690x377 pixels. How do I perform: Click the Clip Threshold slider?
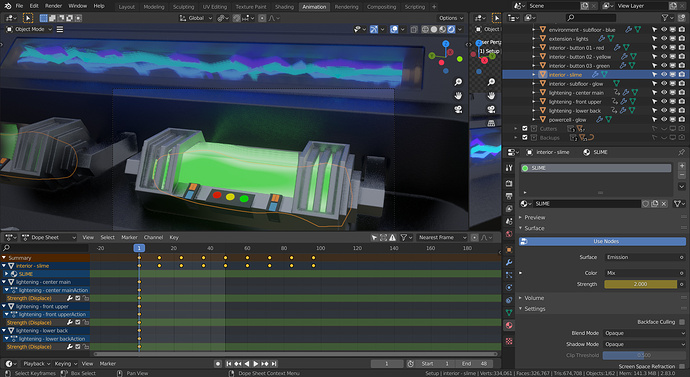click(644, 355)
